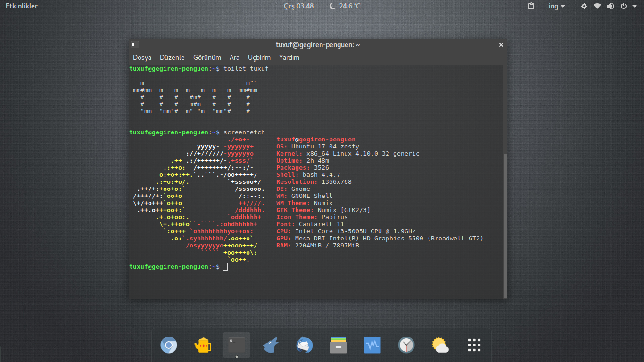644x362 pixels.
Task: Click the 'GTK Theme: Numix [GTK2/3]' line
Action: tap(323, 210)
